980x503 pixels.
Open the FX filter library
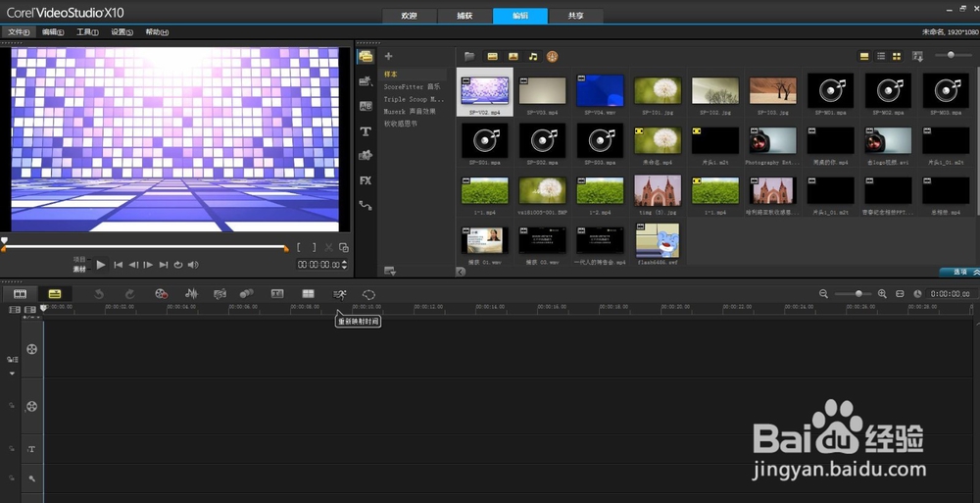click(x=366, y=180)
